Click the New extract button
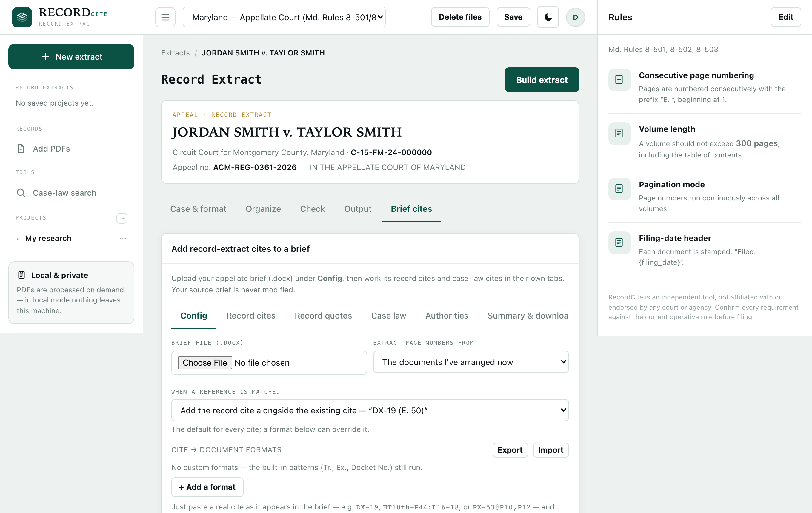812x513 pixels. click(71, 57)
